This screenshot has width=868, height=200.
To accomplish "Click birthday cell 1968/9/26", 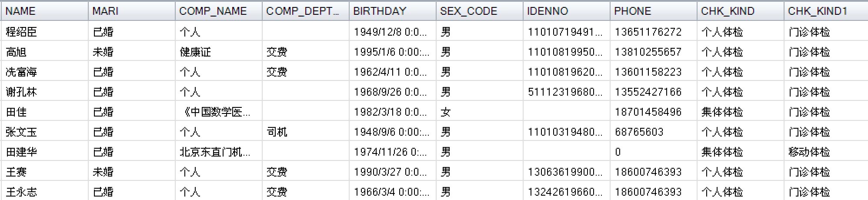I will [x=392, y=92].
